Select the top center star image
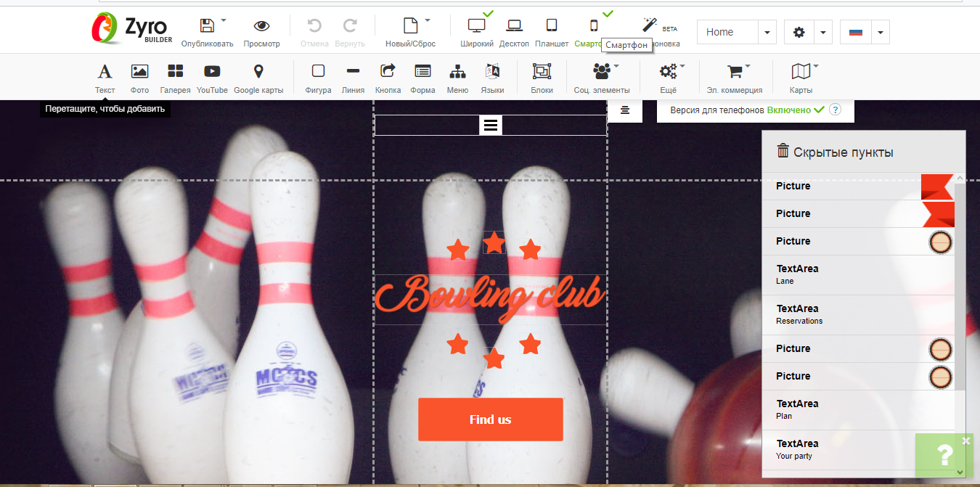 [494, 242]
